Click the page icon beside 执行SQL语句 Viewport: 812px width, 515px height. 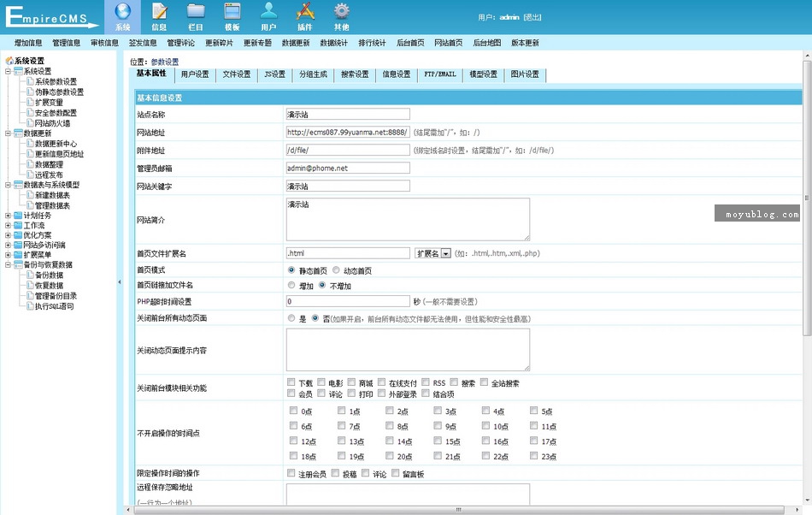click(30, 305)
